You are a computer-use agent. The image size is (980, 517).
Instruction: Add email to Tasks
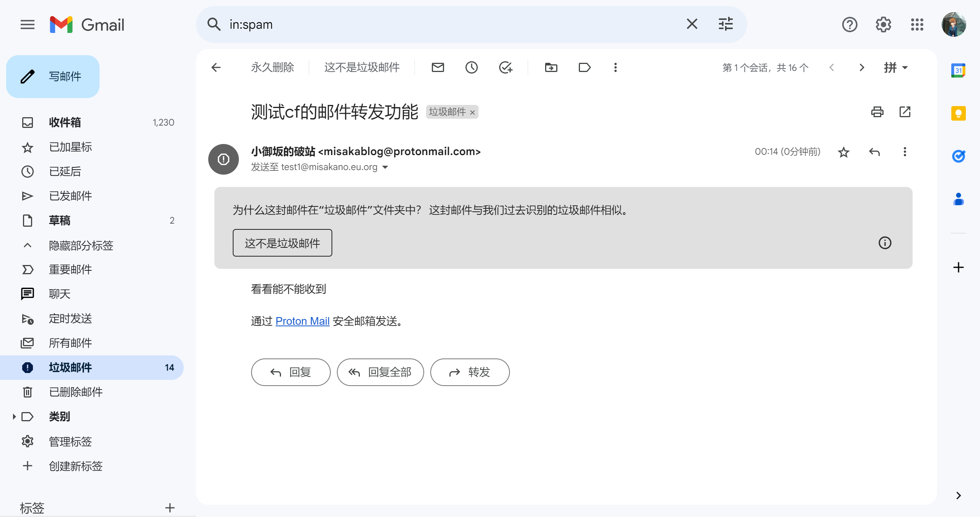(505, 67)
